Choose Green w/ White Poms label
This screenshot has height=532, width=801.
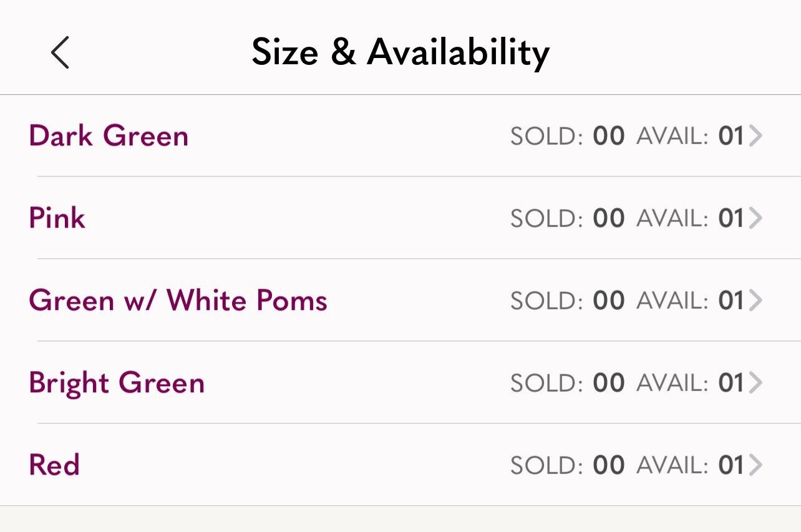coord(178,301)
